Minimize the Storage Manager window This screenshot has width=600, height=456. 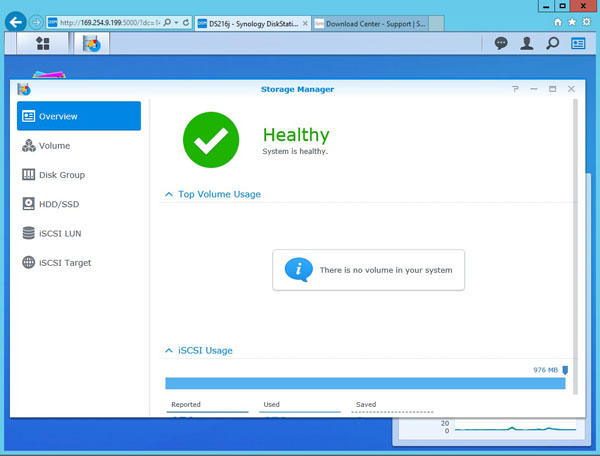point(534,89)
